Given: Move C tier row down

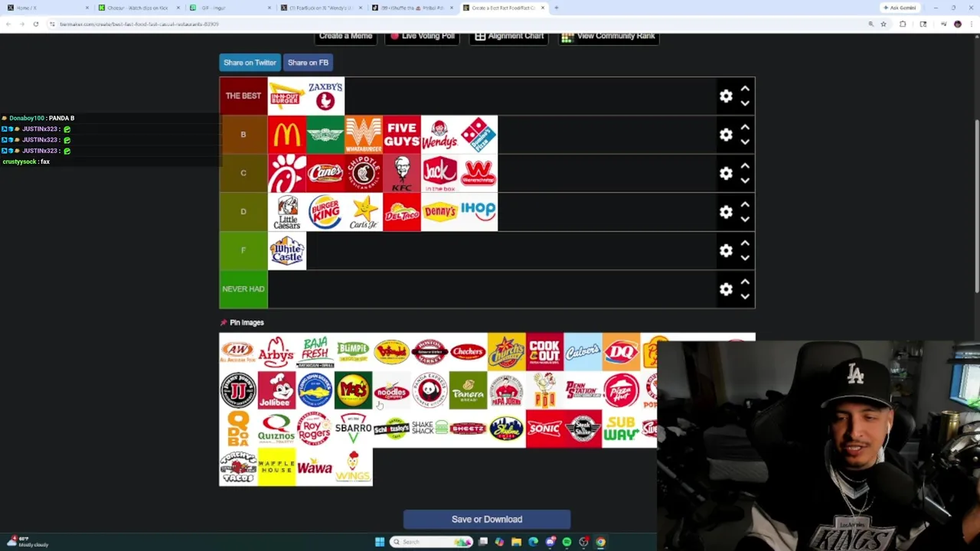Looking at the screenshot, I should pos(745,181).
